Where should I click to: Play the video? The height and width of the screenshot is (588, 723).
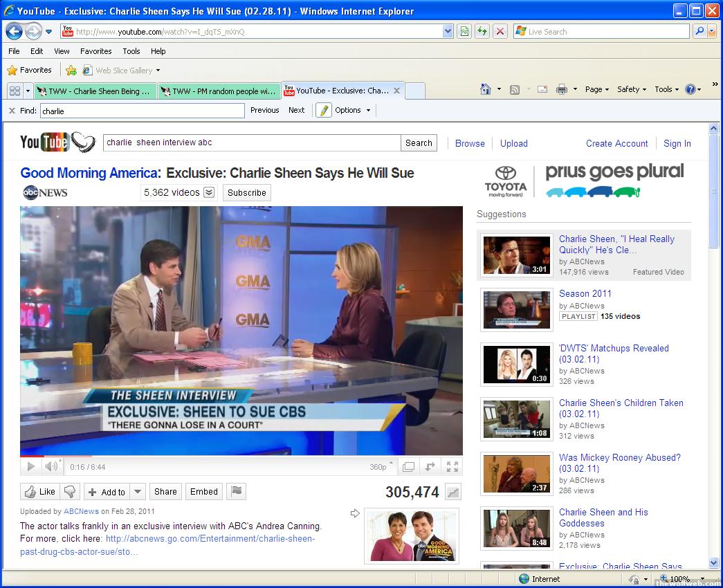tap(31, 467)
